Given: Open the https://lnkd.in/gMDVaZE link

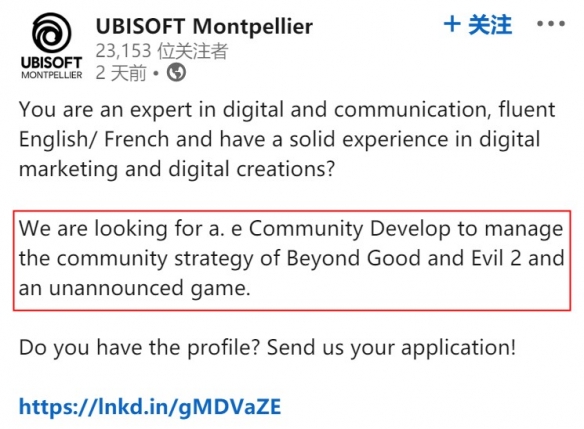Looking at the screenshot, I should click(x=150, y=407).
